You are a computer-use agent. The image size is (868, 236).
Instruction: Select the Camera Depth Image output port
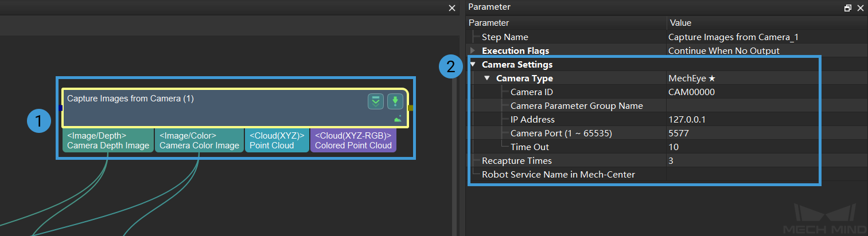(108, 140)
